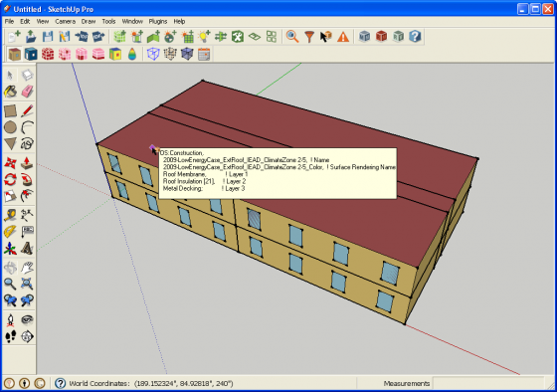This screenshot has height=392, width=557.
Task: Click the Export IDF file icon
Action: [x=98, y=37]
